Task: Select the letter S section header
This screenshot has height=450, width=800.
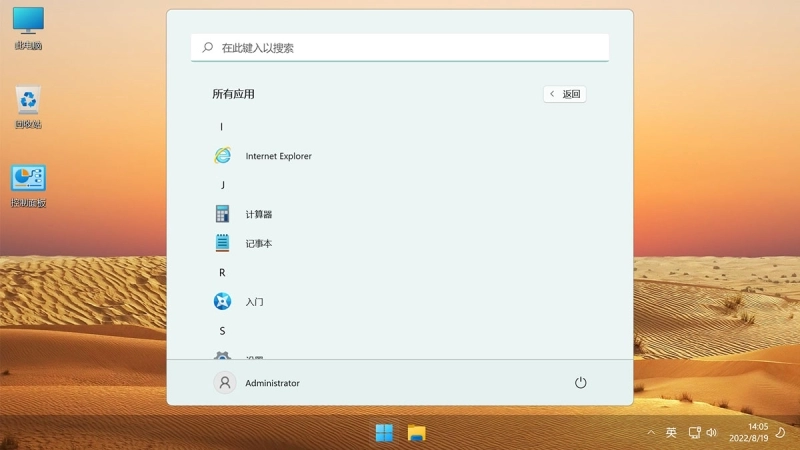Action: [222, 331]
